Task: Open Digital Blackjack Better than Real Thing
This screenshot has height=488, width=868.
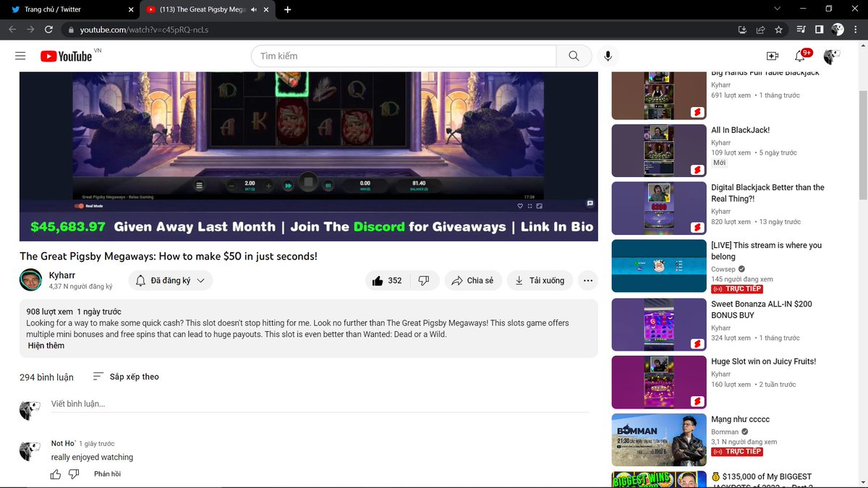Action: click(659, 208)
